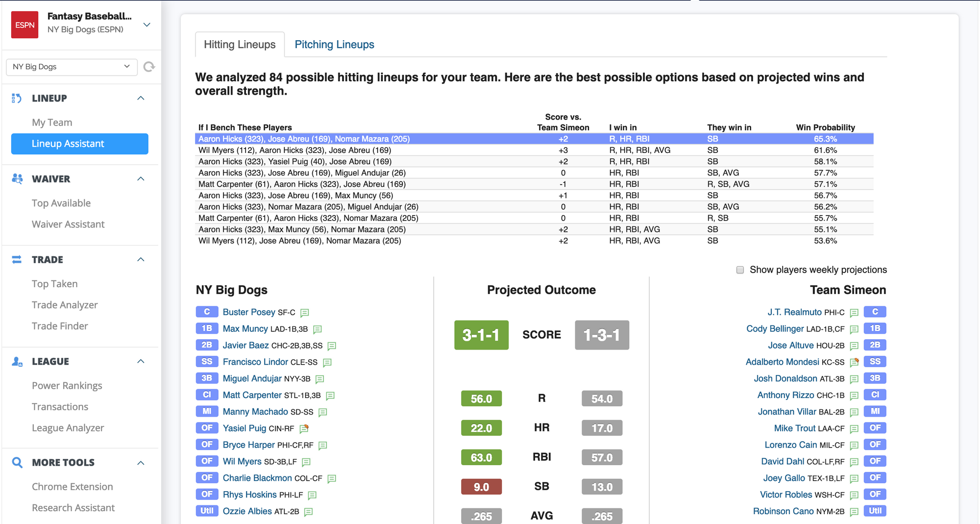Open the League Analyzer page
The width and height of the screenshot is (980, 524).
coord(68,428)
